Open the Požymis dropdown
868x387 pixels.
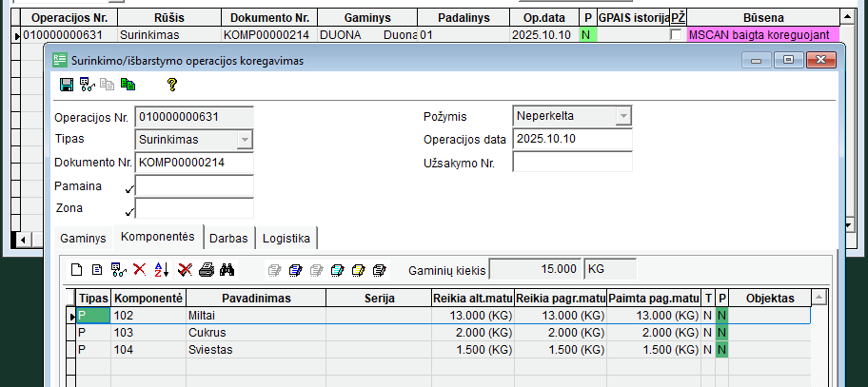pos(623,116)
